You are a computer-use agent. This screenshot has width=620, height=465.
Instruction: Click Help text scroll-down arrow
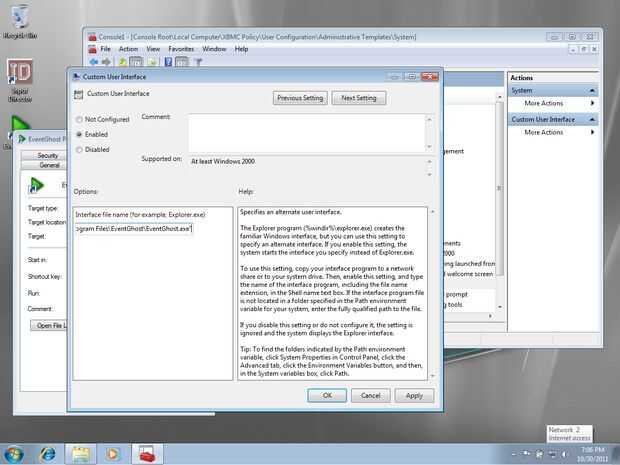(x=432, y=376)
